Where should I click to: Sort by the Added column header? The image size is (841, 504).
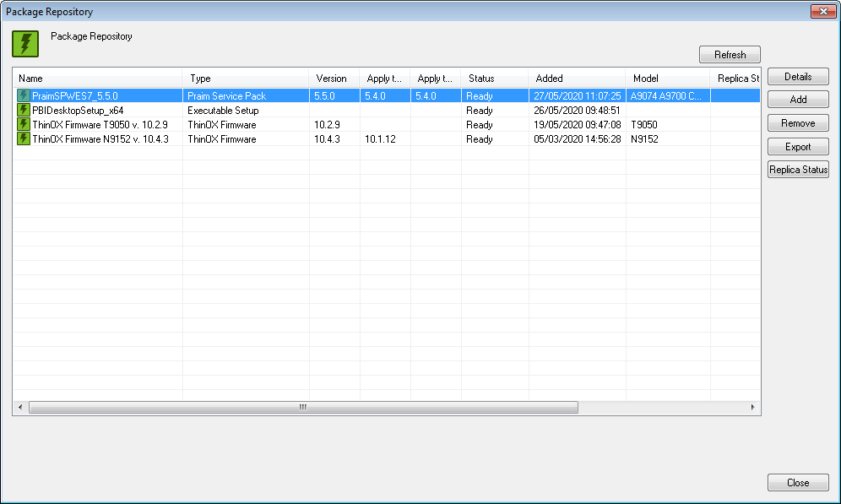click(x=577, y=79)
